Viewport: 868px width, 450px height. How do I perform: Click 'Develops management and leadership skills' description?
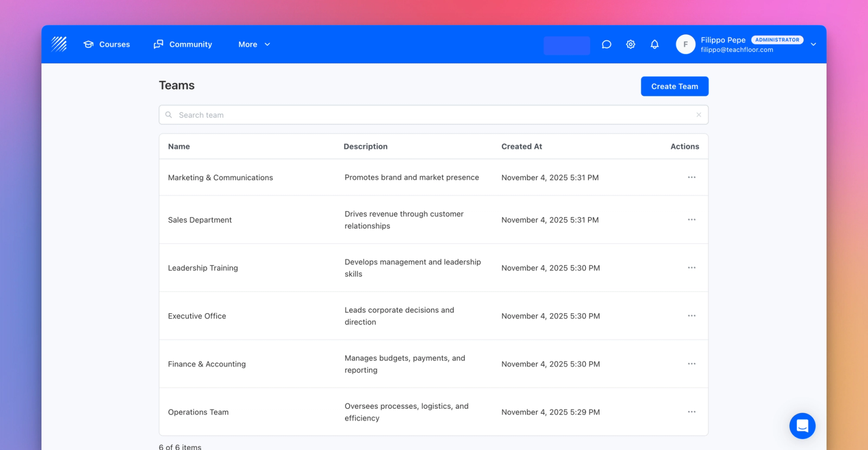point(413,268)
